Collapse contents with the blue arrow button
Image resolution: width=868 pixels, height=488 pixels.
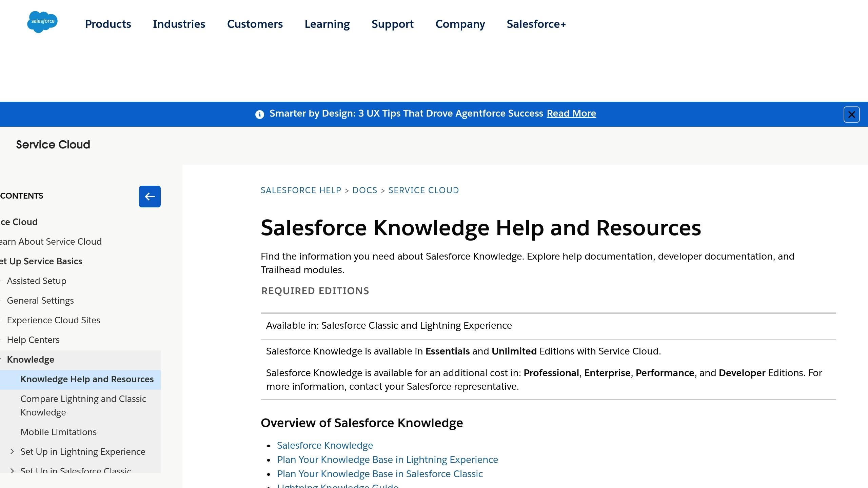(150, 197)
